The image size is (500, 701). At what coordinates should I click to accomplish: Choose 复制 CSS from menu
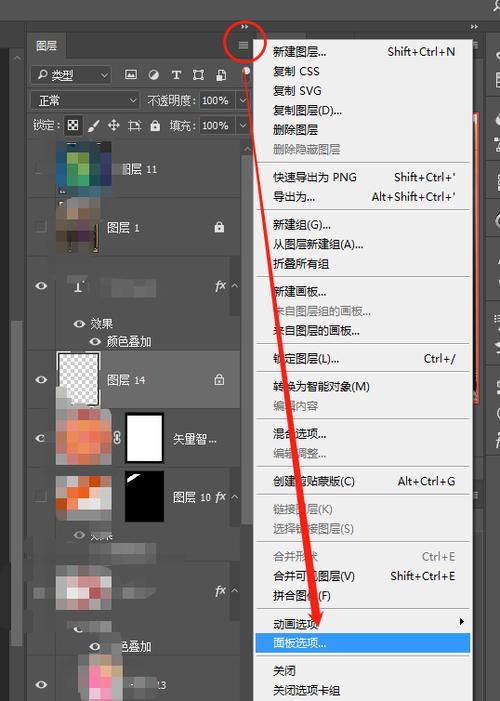point(363,72)
